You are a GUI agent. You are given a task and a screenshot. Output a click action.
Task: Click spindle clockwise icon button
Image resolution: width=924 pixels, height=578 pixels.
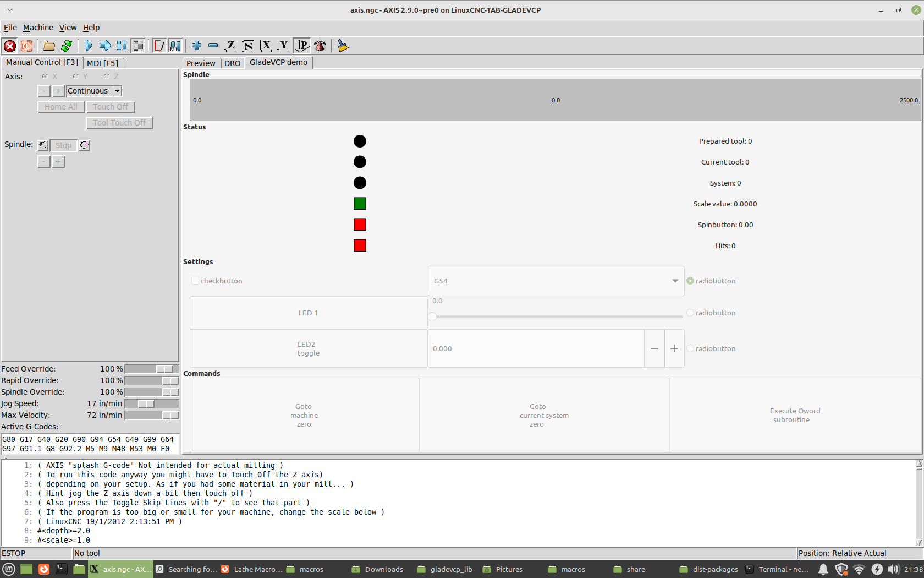coord(84,145)
